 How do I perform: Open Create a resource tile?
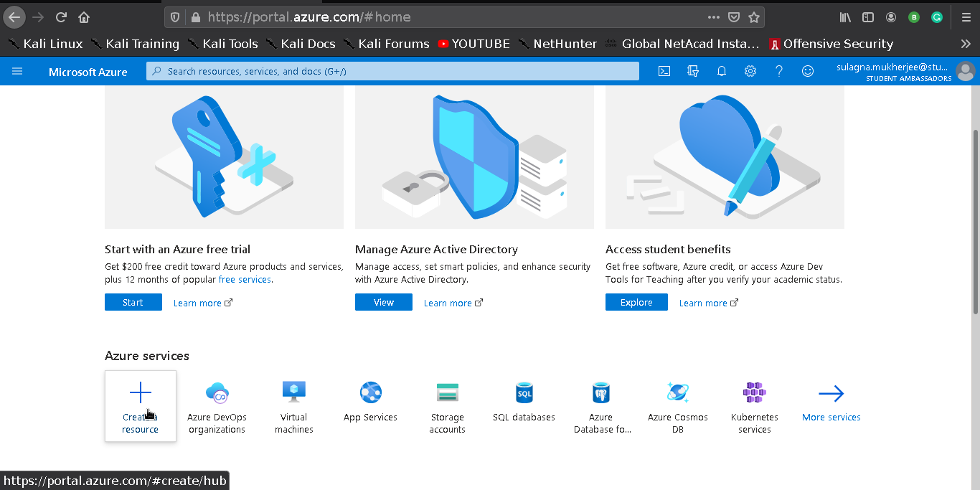(141, 406)
